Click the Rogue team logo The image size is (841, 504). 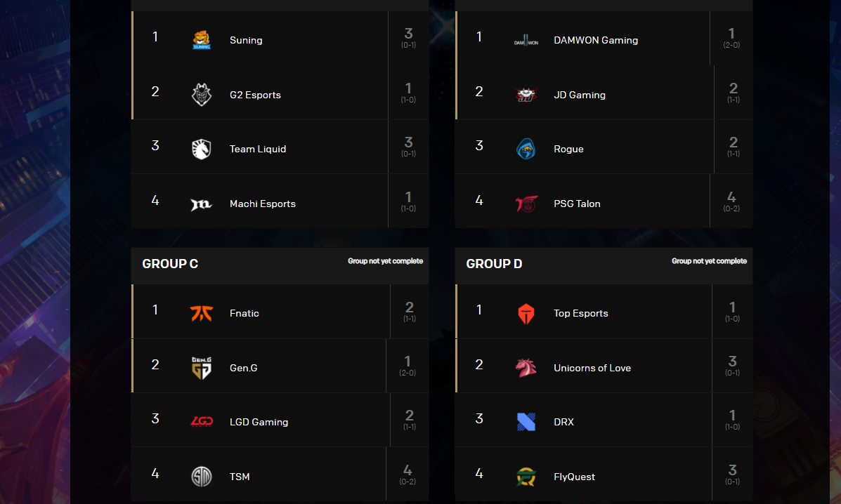tap(526, 149)
